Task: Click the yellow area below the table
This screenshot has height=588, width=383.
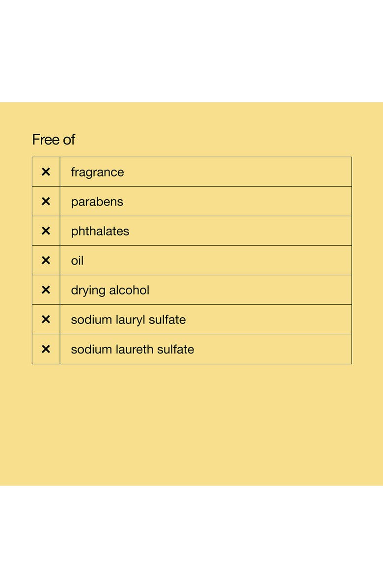Action: (191, 423)
